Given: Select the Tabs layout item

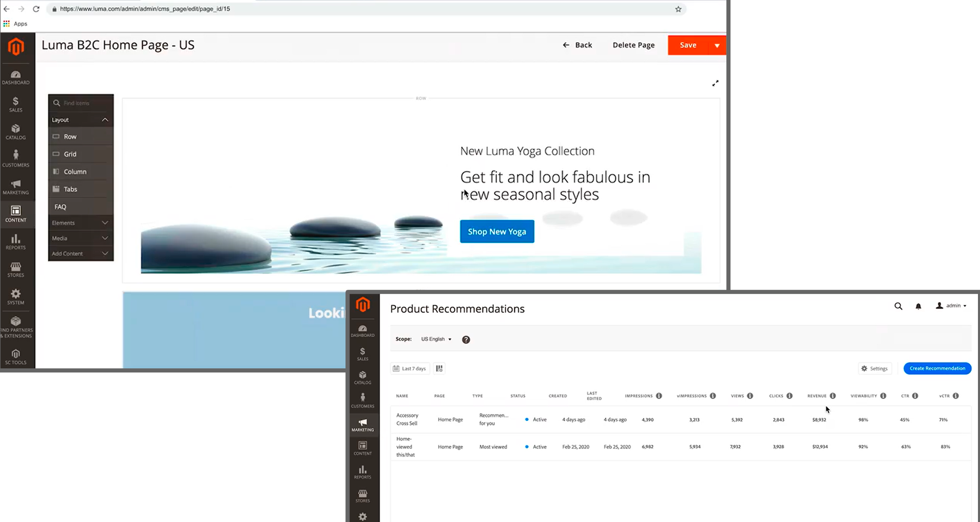Looking at the screenshot, I should coord(81,189).
